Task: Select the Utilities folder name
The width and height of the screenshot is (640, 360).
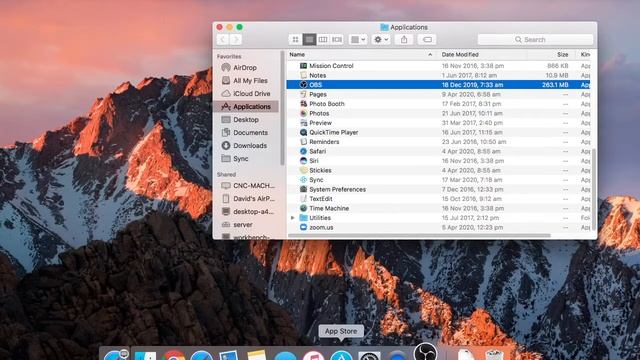Action: pyautogui.click(x=320, y=218)
